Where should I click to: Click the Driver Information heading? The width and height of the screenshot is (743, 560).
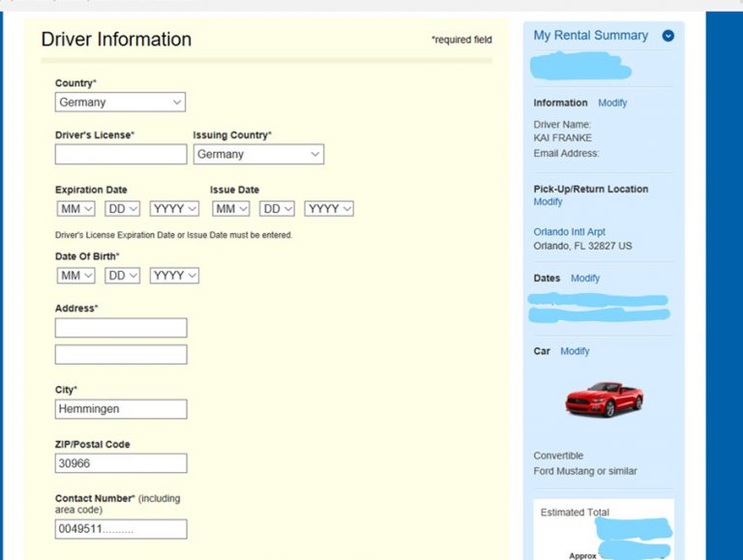click(x=116, y=40)
